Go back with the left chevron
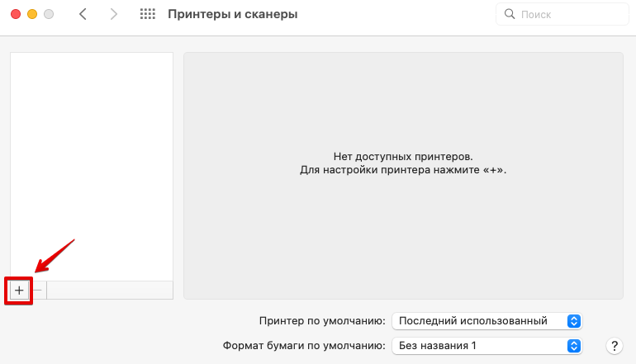The height and width of the screenshot is (364, 636). [x=83, y=15]
